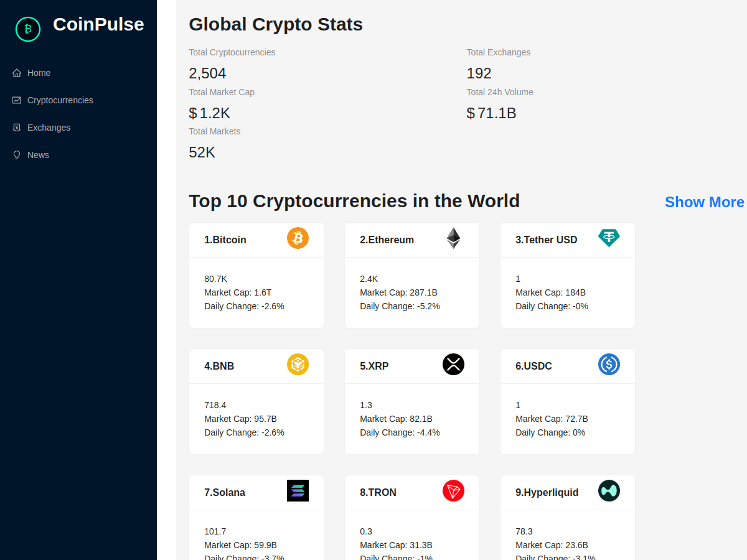Screen dimensions: 747x560
Task: Click Ethereum Market Cap: 287.1B
Action: click(x=398, y=292)
